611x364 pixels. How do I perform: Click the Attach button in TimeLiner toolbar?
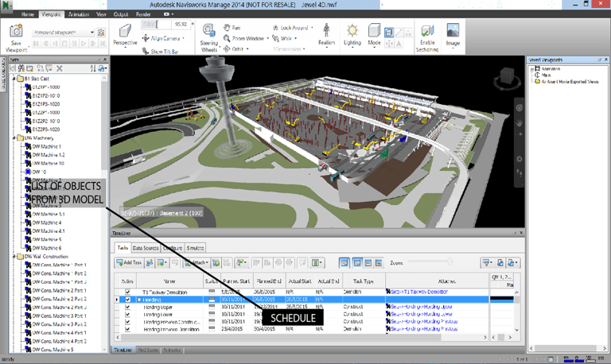[x=197, y=263]
